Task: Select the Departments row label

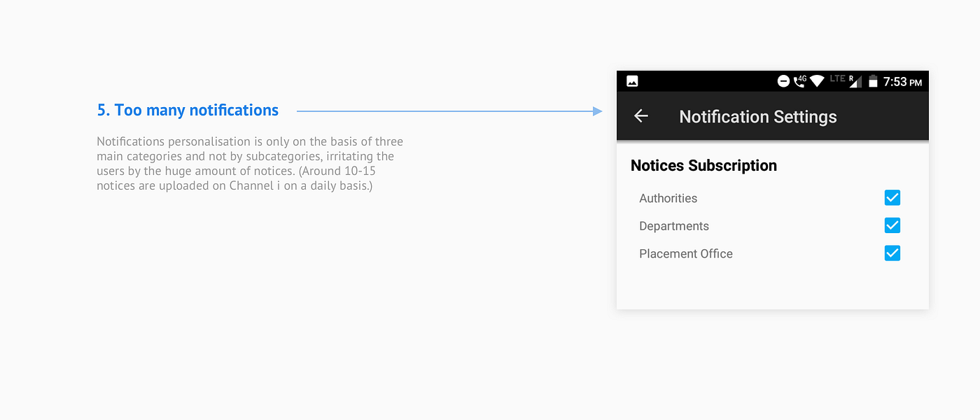Action: pyautogui.click(x=673, y=225)
